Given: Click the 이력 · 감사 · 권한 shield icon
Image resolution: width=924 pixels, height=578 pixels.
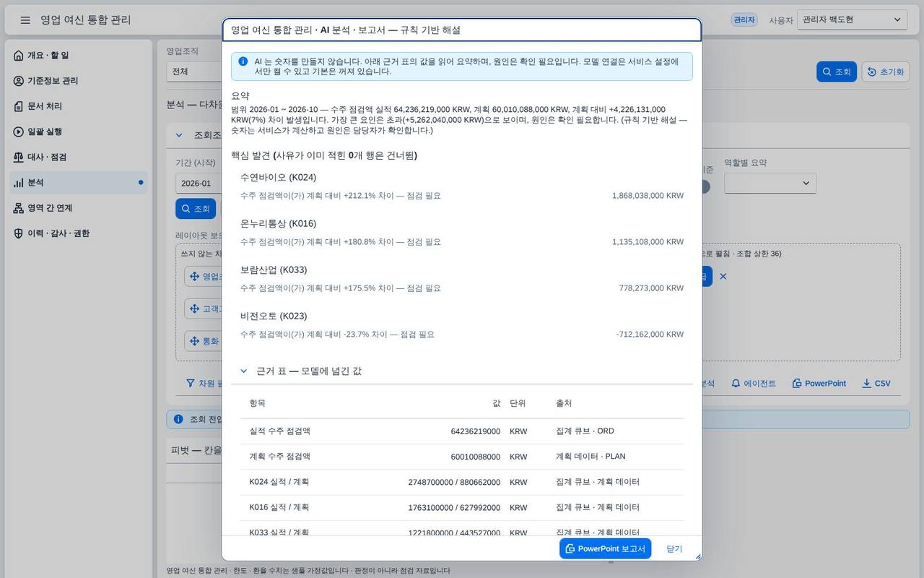Looking at the screenshot, I should tap(19, 233).
